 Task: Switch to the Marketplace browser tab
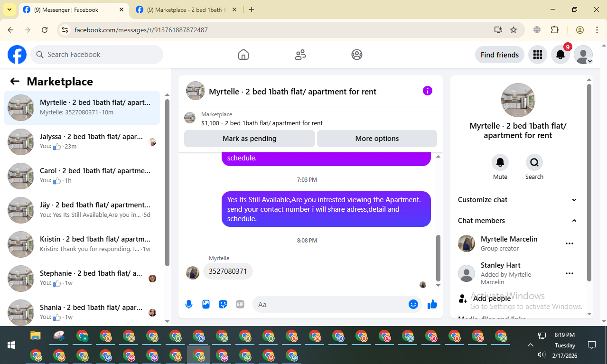point(185,9)
